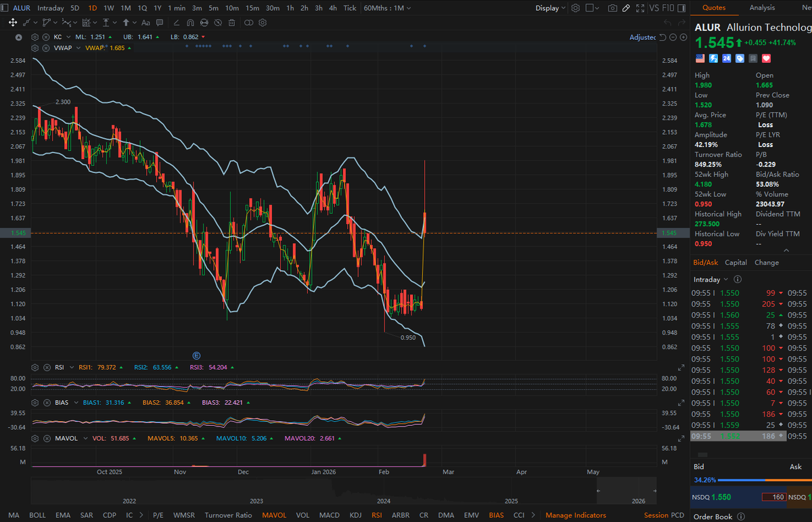Select the crosshair move cursor tool
Image resolution: width=812 pixels, height=522 pixels.
tap(13, 22)
